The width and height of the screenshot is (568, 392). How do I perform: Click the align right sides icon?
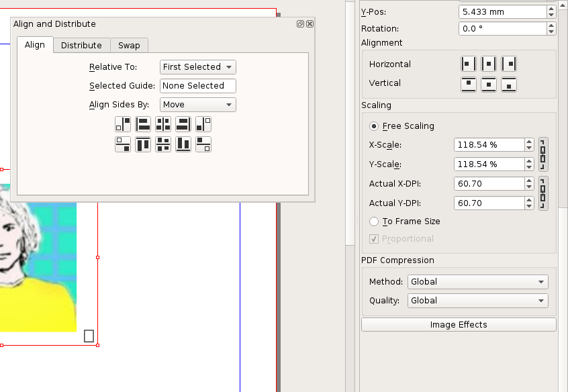pyautogui.click(x=183, y=124)
